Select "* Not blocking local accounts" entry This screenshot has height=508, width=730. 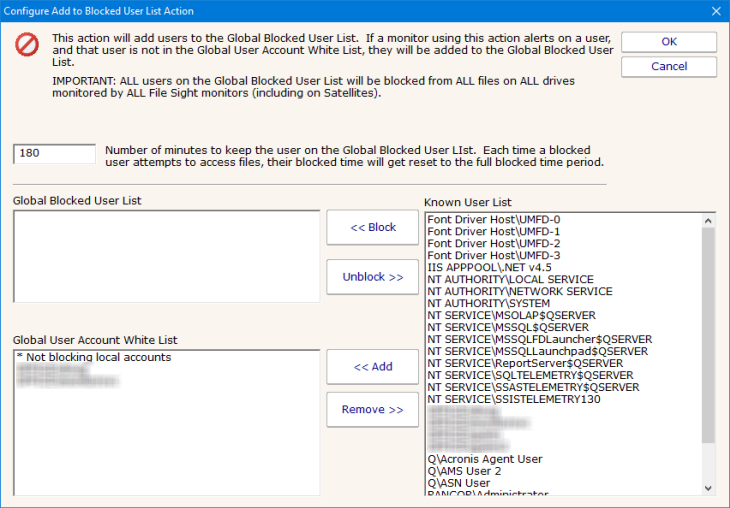click(94, 357)
